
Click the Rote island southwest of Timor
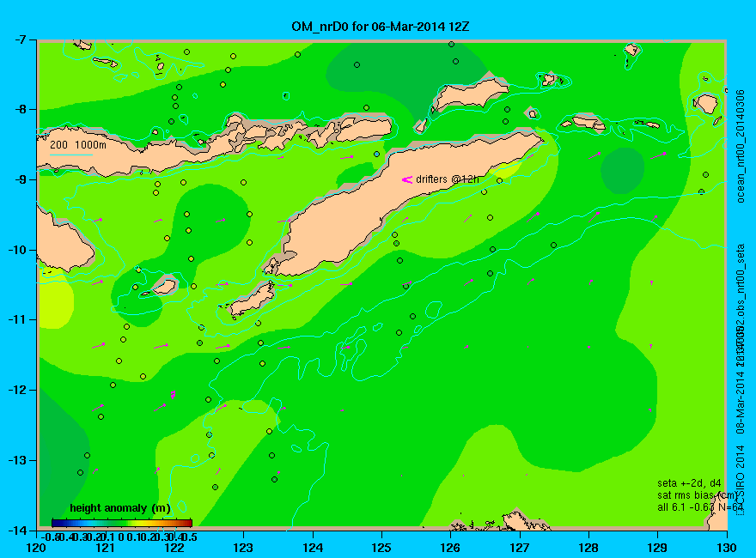point(251,299)
